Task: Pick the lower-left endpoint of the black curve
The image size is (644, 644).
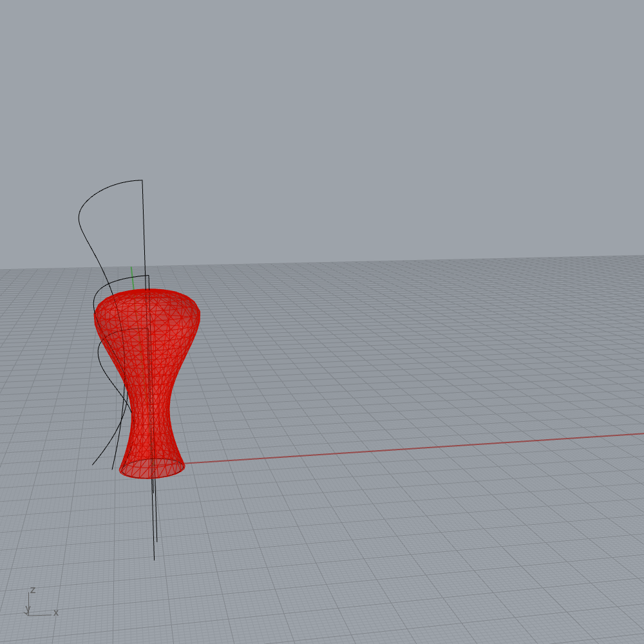Action: (x=93, y=464)
